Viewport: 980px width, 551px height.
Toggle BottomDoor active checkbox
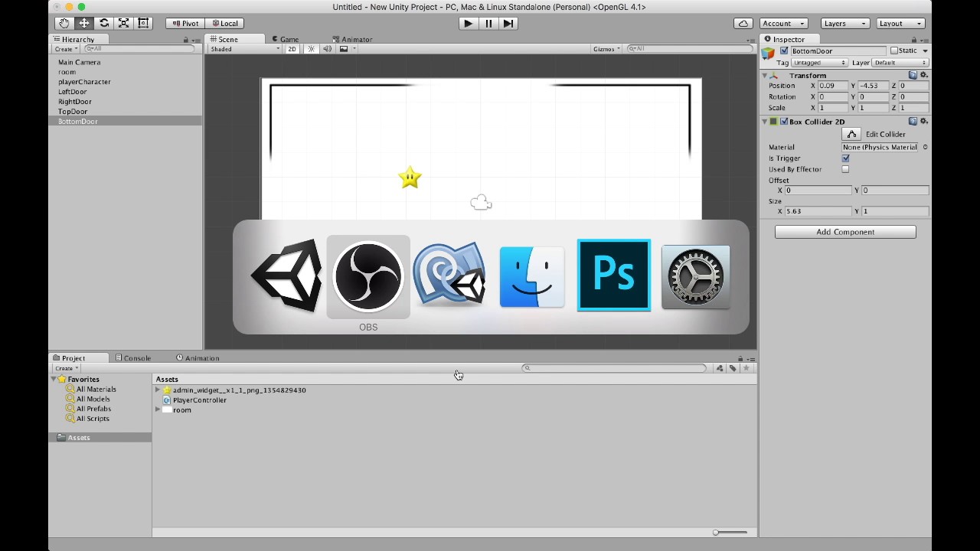point(784,51)
